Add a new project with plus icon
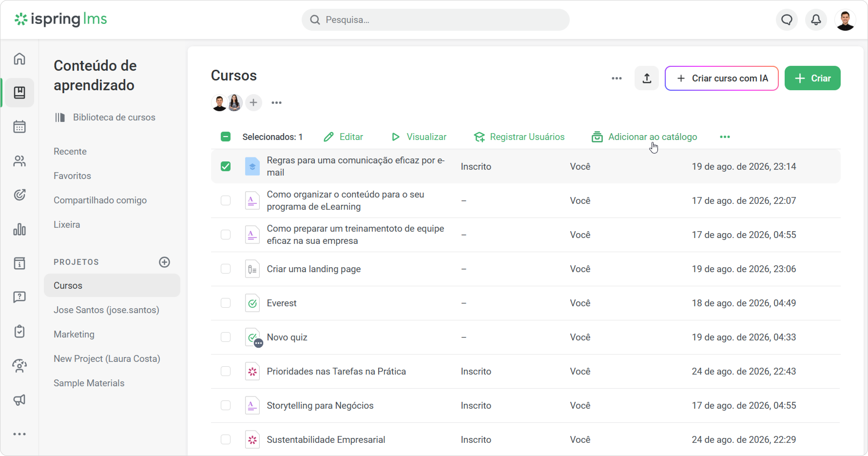Screen dimensions: 868x456 [x=164, y=262]
